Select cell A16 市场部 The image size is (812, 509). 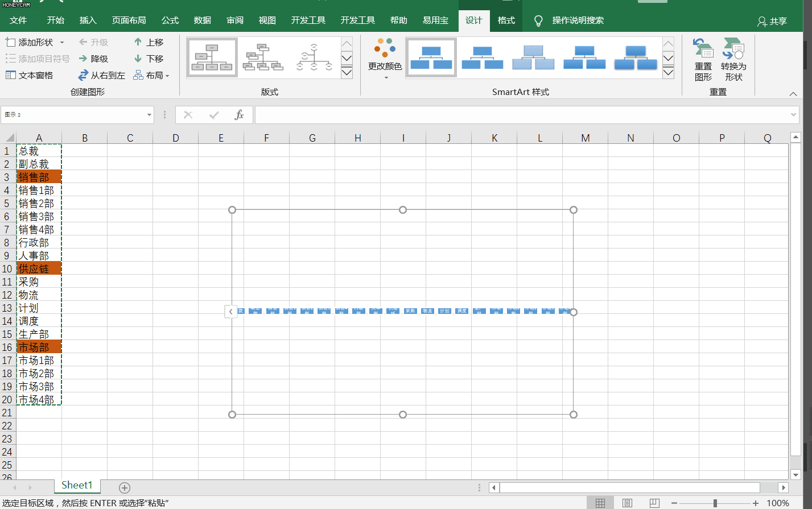point(39,347)
